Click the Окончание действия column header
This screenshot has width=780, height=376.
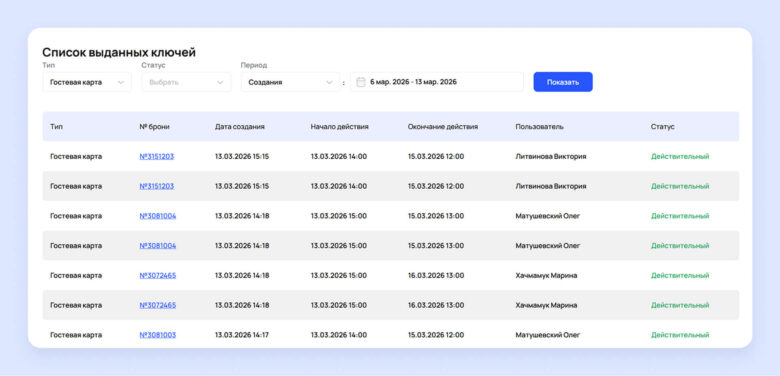(443, 127)
